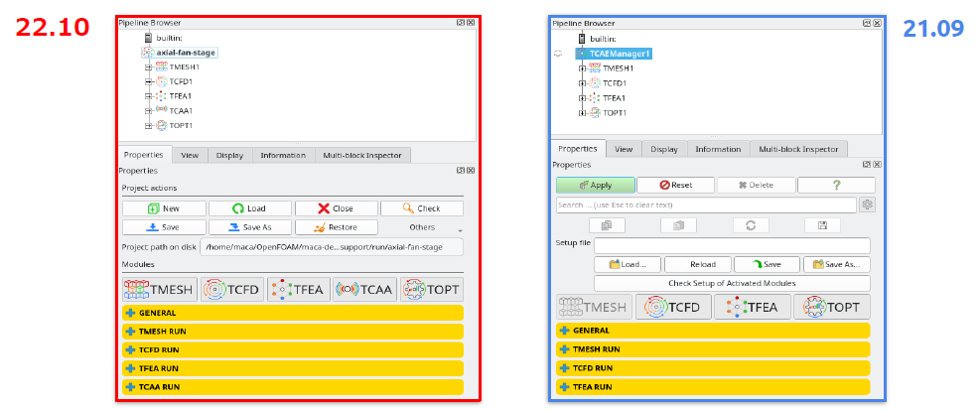Switch to the View tab in the 21.09 panel
The width and height of the screenshot is (980, 410).
(x=624, y=149)
